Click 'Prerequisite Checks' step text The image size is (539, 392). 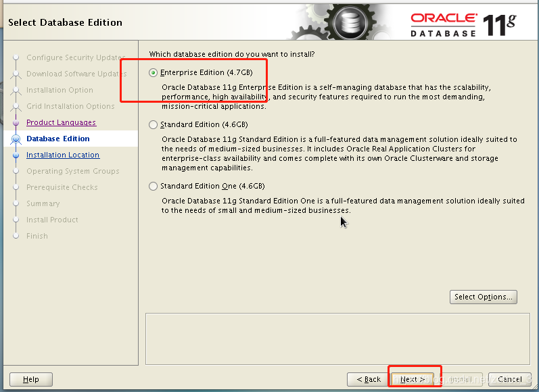pos(62,187)
